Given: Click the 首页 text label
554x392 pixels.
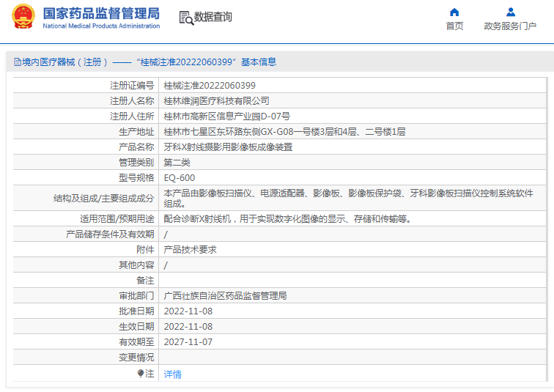Looking at the screenshot, I should [x=454, y=26].
